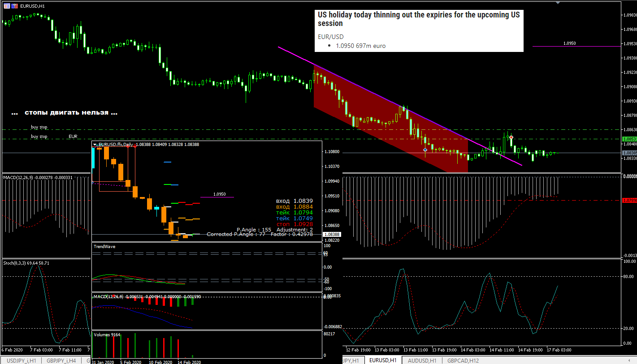The image size is (637, 364).
Task: Click the green 1.0853 price tag on scale
Action: click(x=629, y=139)
